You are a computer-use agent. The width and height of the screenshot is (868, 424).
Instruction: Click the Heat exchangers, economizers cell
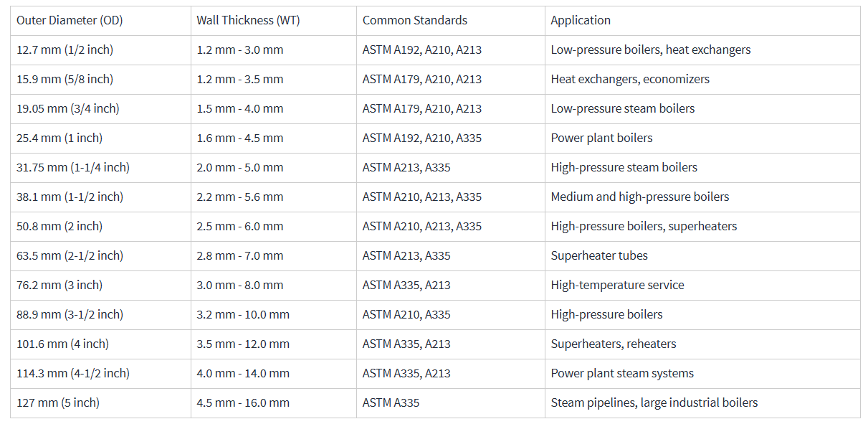tap(630, 79)
